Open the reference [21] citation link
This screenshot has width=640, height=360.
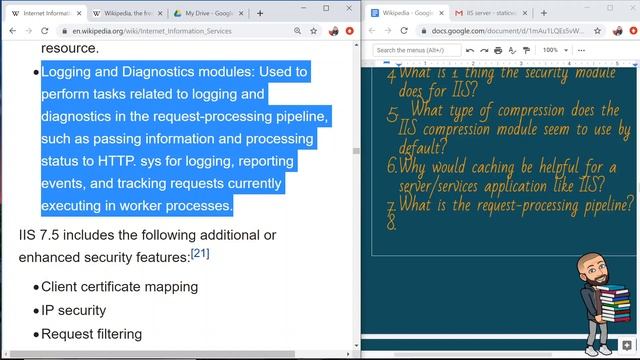200,253
